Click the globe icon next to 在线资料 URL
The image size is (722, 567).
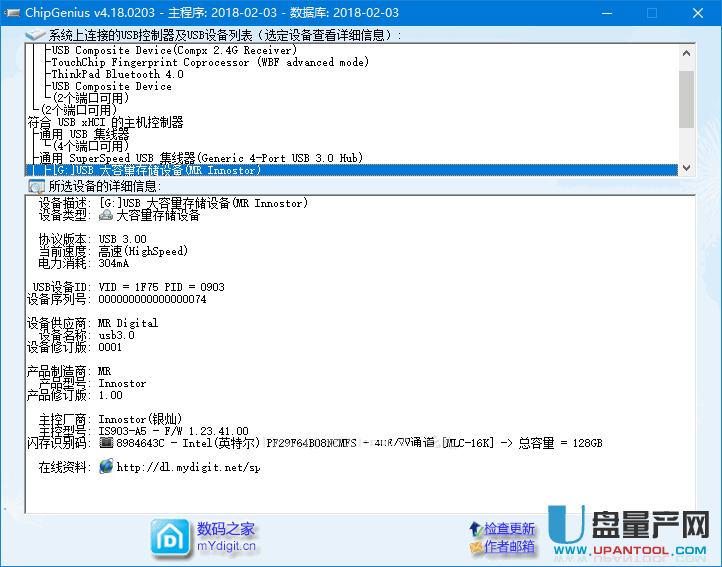[x=106, y=467]
